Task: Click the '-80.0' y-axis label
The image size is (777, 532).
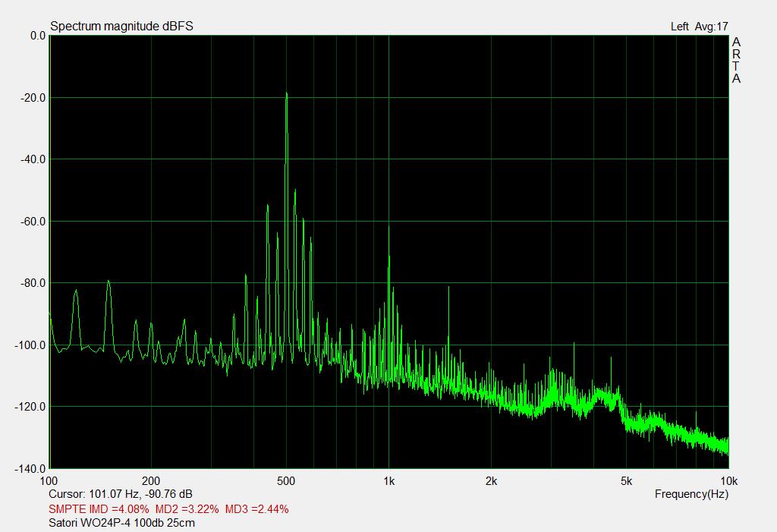Action: pyautogui.click(x=30, y=283)
